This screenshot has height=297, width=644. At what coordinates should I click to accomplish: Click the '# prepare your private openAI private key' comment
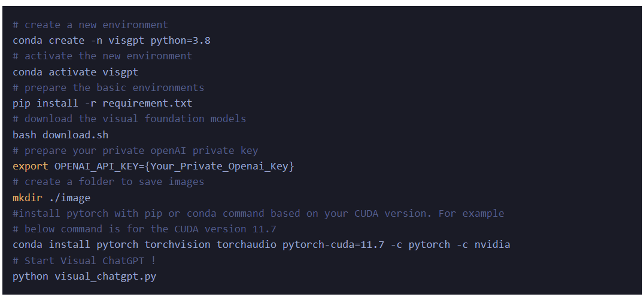point(135,151)
